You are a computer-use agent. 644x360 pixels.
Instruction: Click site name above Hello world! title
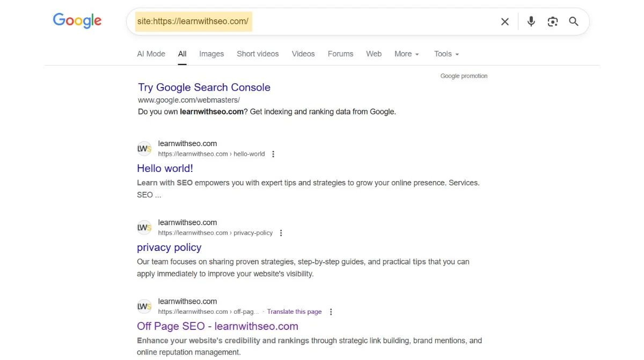pos(187,143)
